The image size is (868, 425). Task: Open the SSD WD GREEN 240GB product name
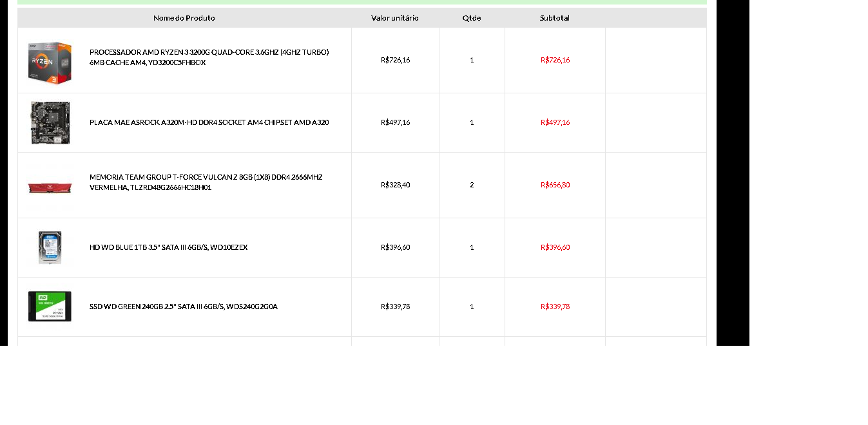(183, 307)
